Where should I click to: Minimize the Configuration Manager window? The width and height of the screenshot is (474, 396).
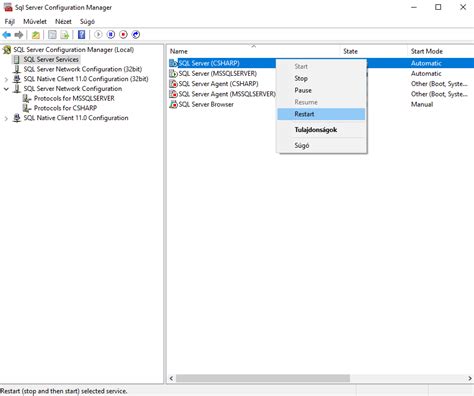pos(414,7)
